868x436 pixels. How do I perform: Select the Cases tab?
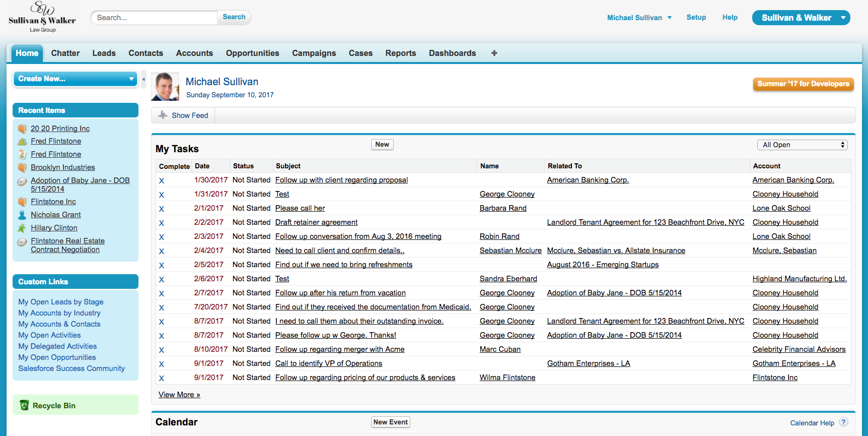pos(360,53)
